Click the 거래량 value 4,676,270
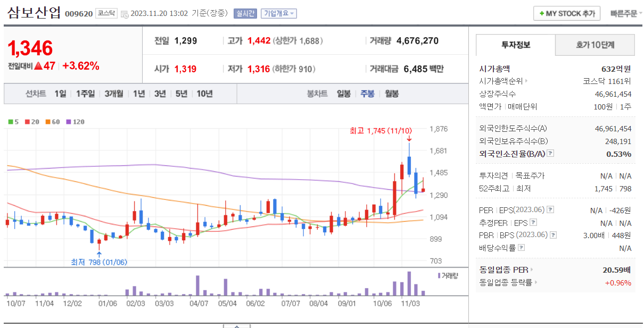The image size is (644, 328). [x=418, y=41]
